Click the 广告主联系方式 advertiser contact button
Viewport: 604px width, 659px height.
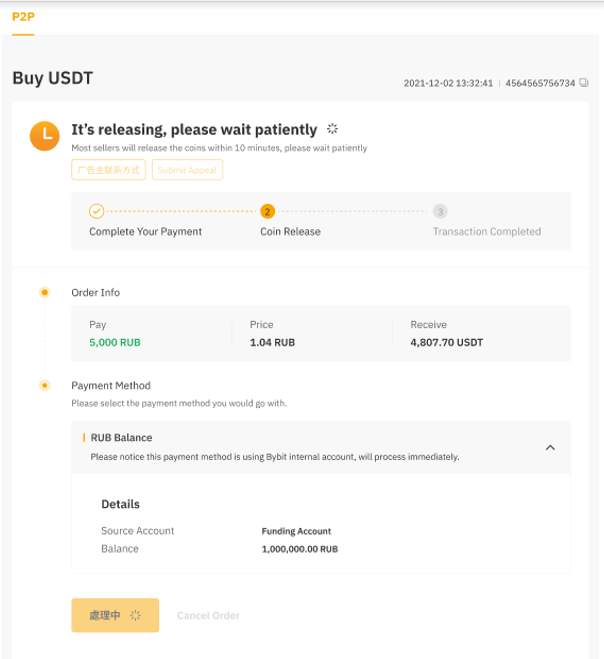110,170
